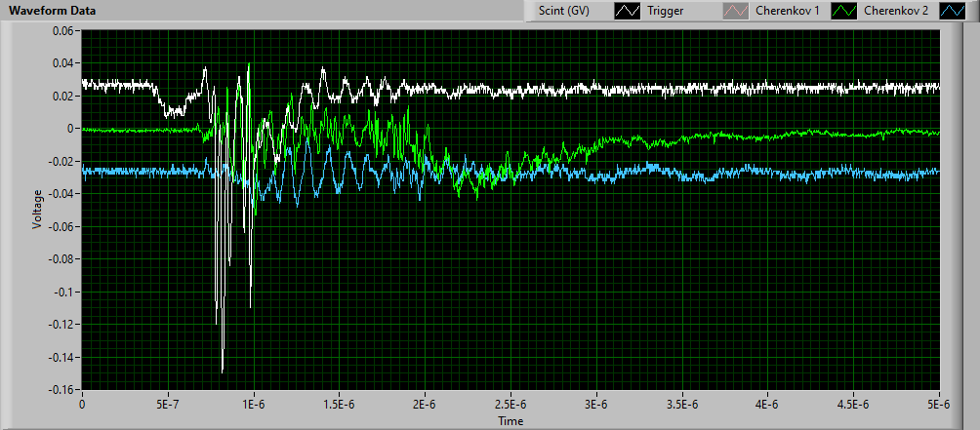Select the Cherenkov 2 legend label
The width and height of the screenshot is (980, 430).
point(895,11)
